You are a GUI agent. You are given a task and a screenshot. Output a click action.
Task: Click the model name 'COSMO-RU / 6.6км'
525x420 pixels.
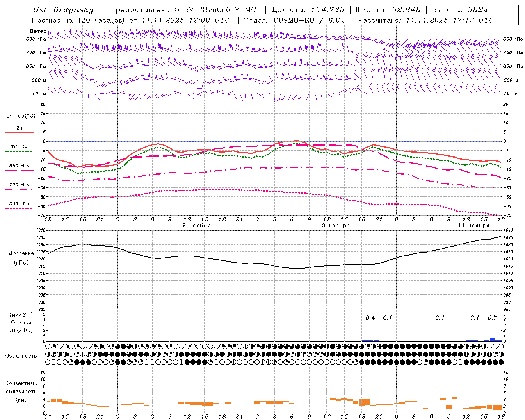(x=310, y=20)
